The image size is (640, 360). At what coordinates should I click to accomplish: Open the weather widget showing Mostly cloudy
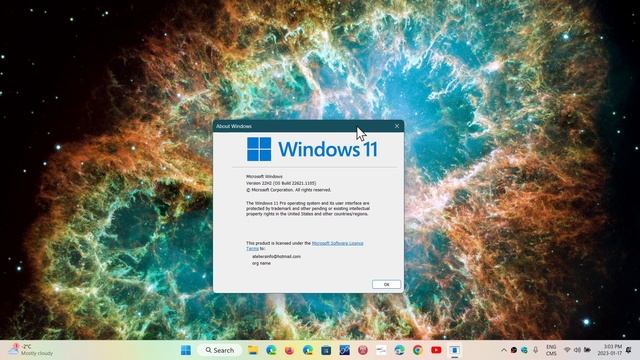pyautogui.click(x=32, y=350)
